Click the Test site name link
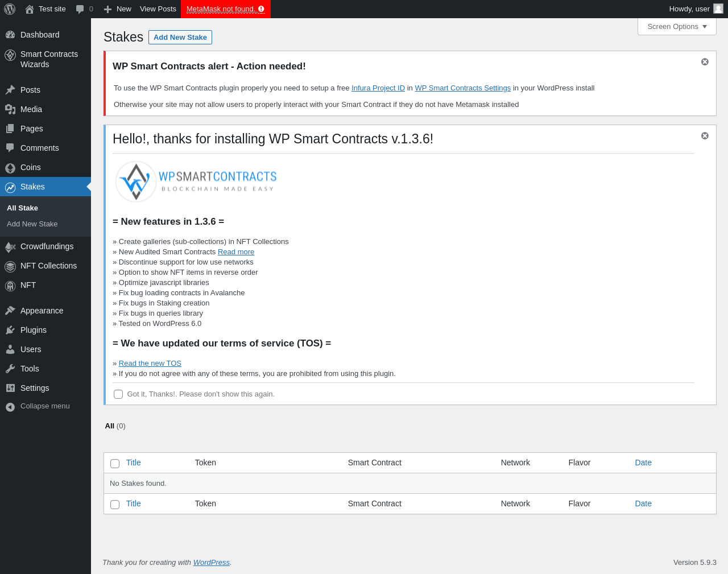 [52, 9]
